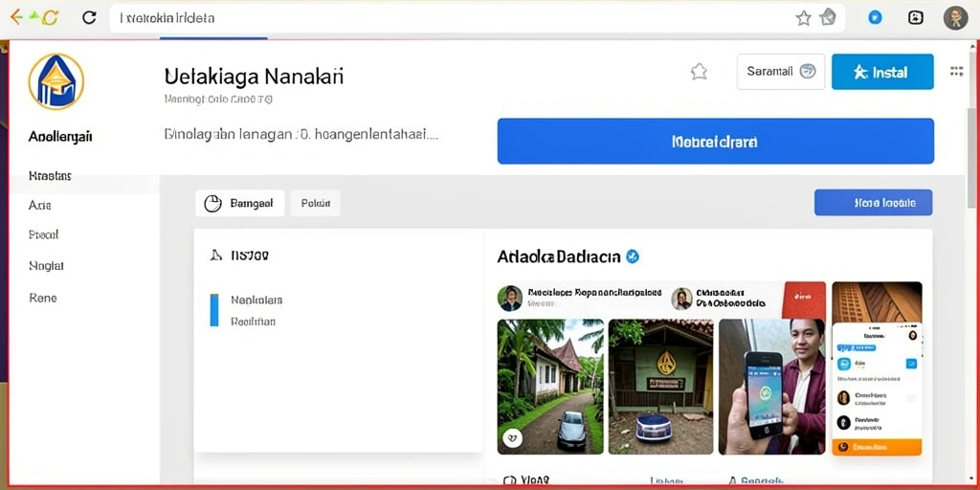Select Rene in the left sidebar
The width and height of the screenshot is (980, 490).
[42, 299]
